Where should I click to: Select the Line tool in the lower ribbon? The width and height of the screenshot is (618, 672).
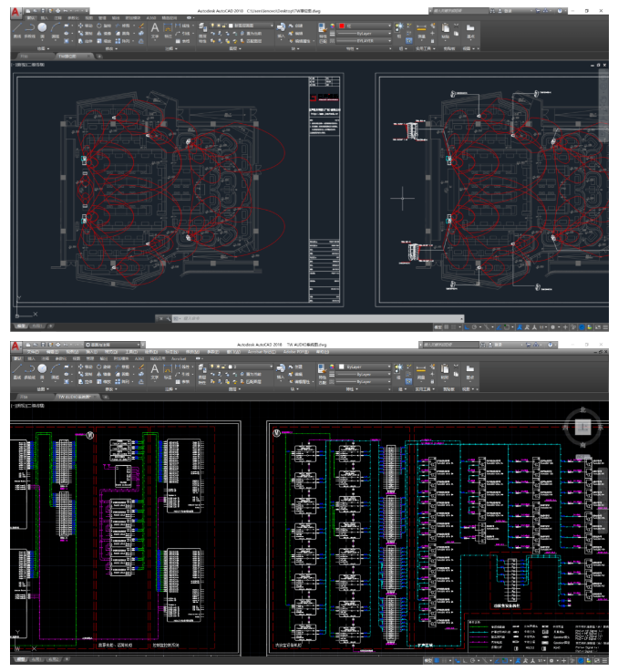click(18, 368)
